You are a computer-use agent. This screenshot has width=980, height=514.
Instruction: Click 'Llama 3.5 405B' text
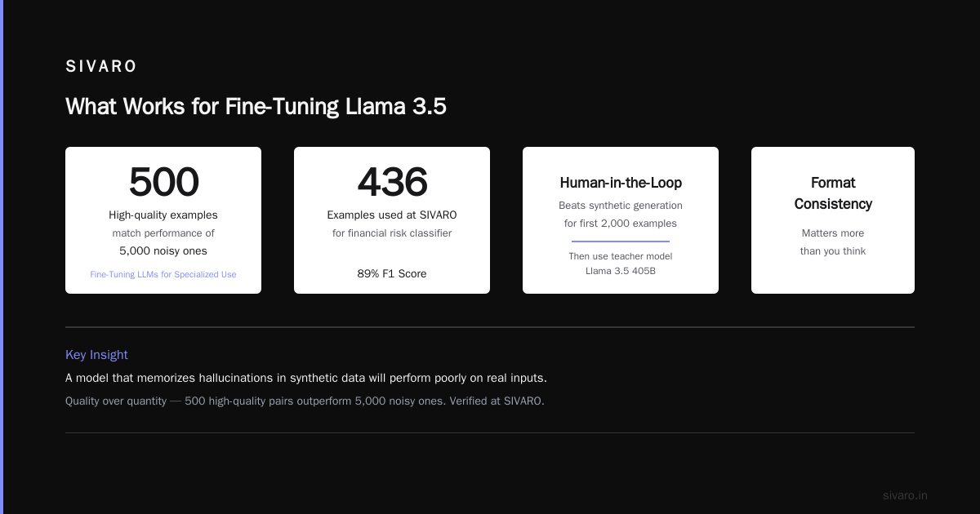click(x=621, y=271)
